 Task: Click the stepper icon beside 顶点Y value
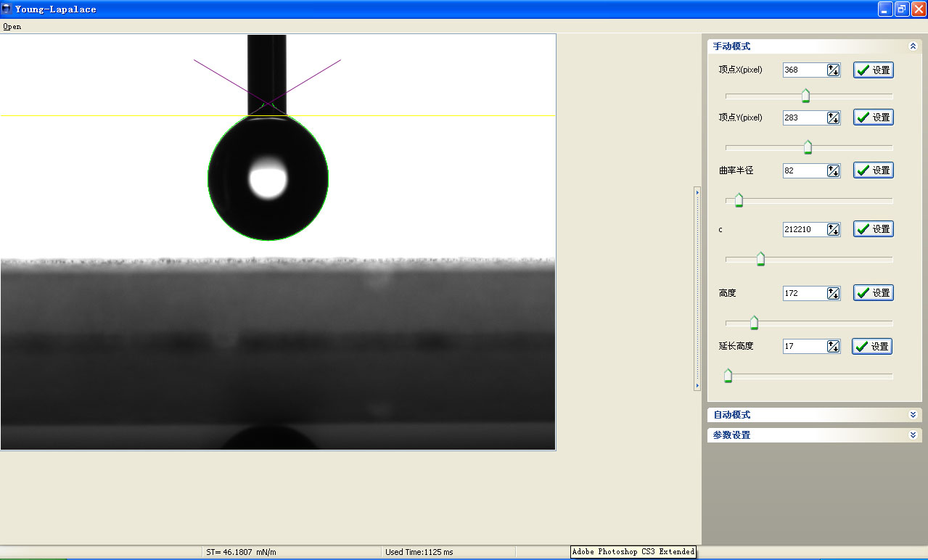tap(833, 118)
